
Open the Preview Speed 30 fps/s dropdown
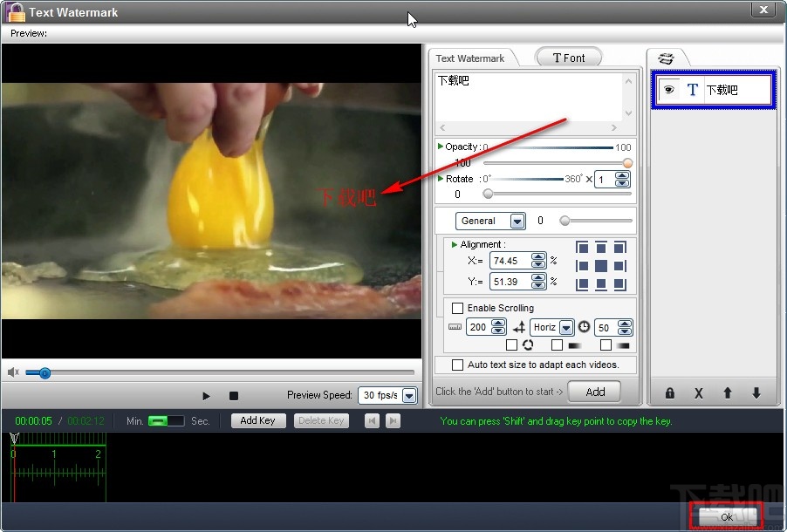click(x=409, y=395)
